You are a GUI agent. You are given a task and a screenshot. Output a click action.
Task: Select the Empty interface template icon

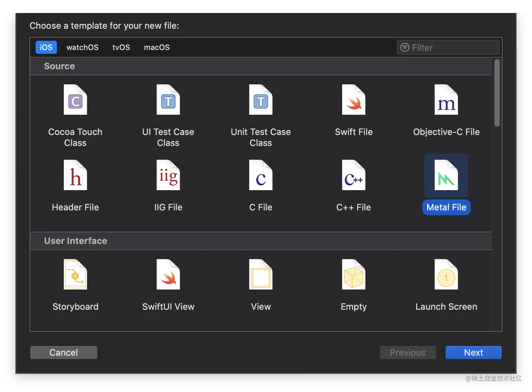(x=354, y=275)
